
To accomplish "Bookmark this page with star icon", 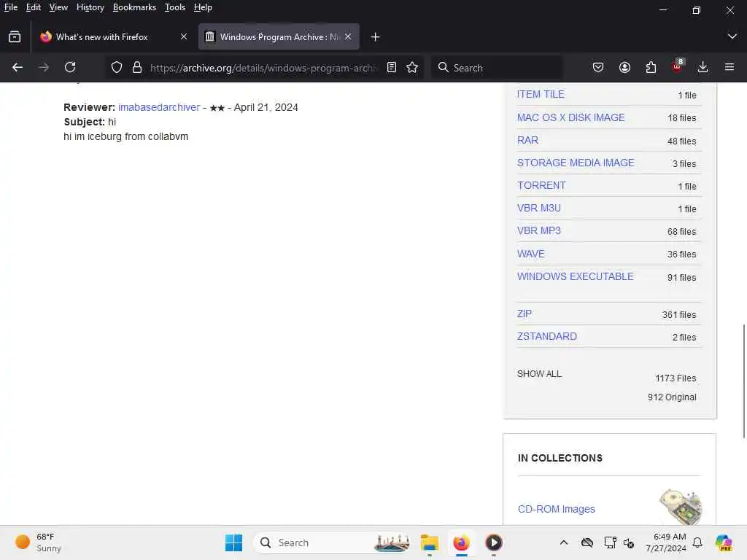I will point(413,68).
